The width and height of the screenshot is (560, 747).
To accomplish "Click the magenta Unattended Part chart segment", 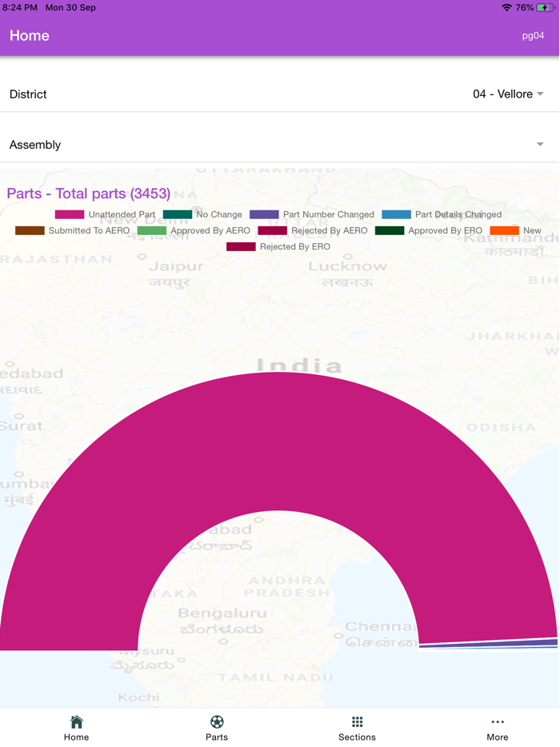I will pos(280,440).
